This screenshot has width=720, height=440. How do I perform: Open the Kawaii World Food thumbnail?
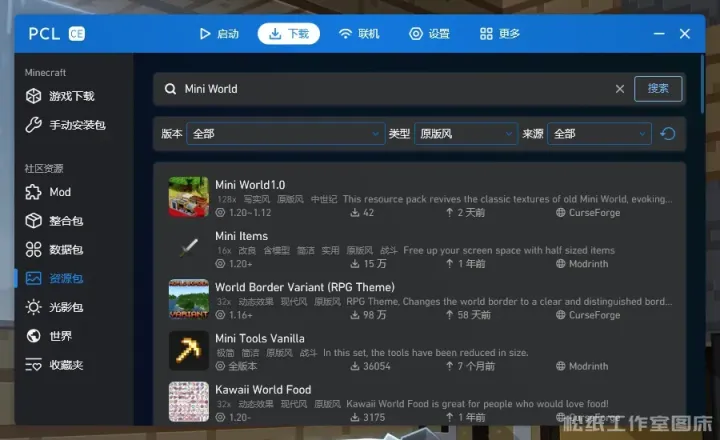[189, 401]
